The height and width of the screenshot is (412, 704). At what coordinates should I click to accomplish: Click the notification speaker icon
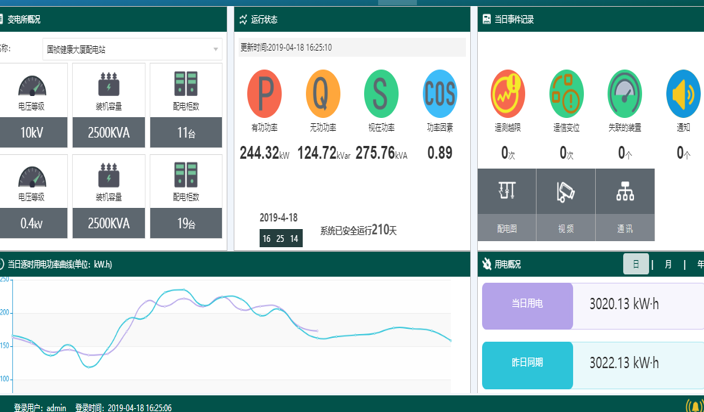click(x=683, y=94)
